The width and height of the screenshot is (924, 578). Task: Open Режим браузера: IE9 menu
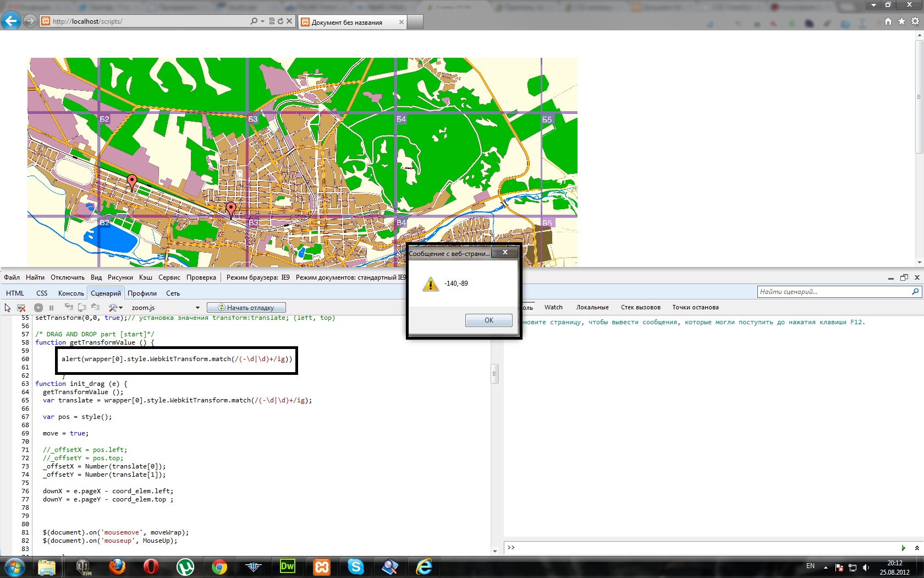pos(258,277)
